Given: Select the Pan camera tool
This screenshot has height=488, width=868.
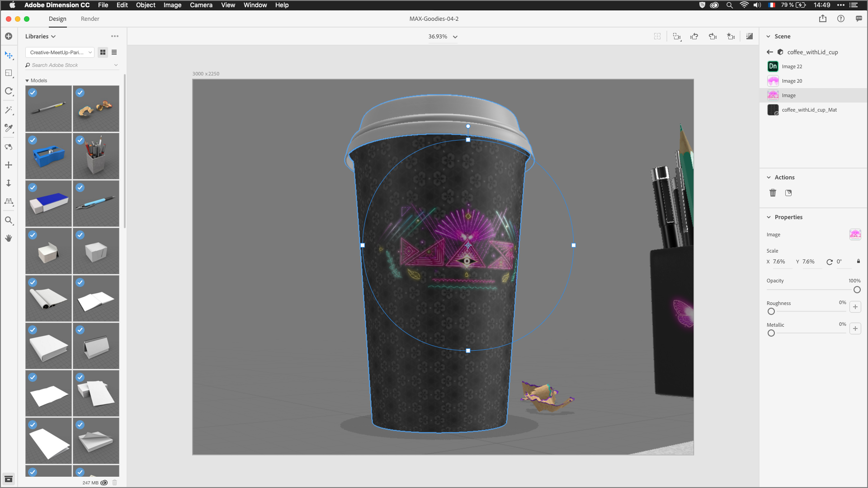Looking at the screenshot, I should (9, 165).
